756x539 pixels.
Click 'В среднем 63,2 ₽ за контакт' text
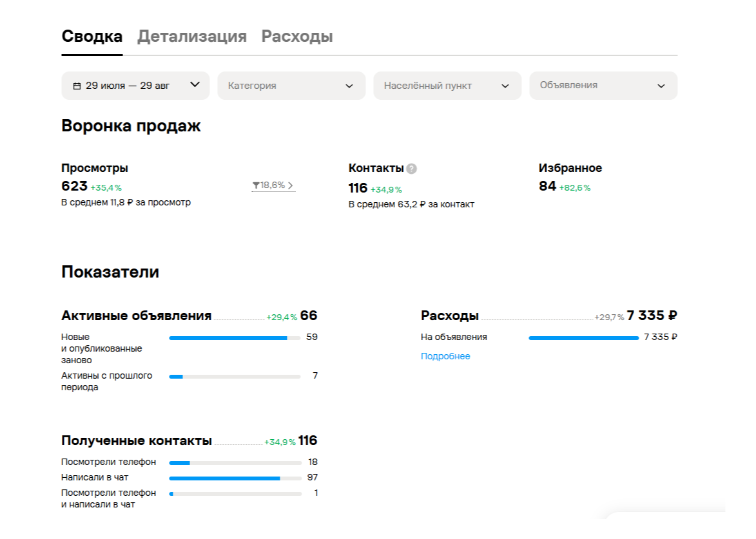[x=411, y=204]
